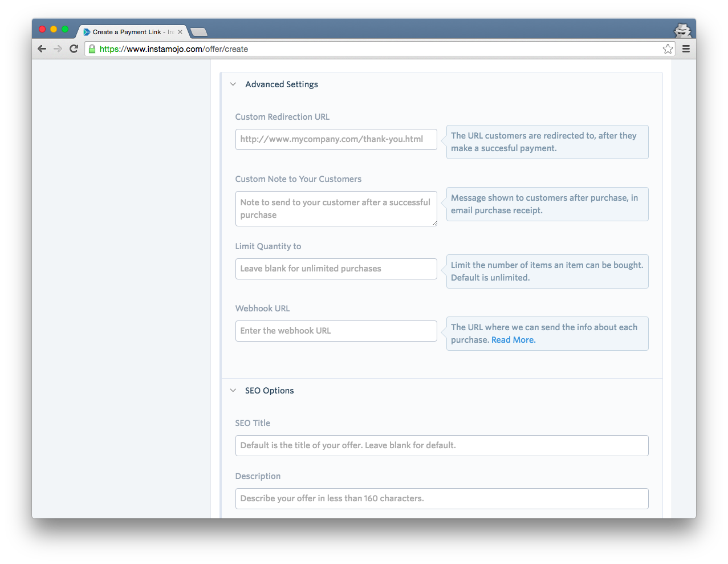Viewport: 728px width, 564px height.
Task: Click the browser back arrow
Action: coord(42,49)
